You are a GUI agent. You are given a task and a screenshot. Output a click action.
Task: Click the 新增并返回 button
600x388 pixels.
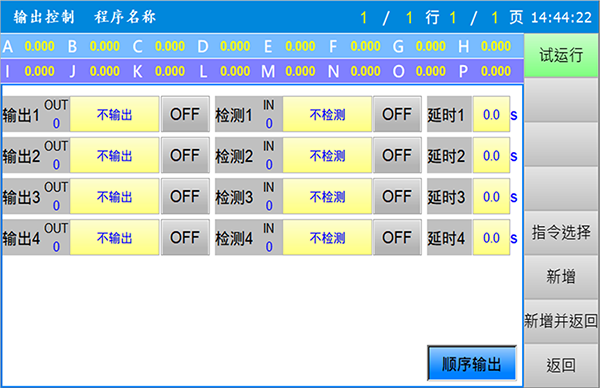coord(561,321)
